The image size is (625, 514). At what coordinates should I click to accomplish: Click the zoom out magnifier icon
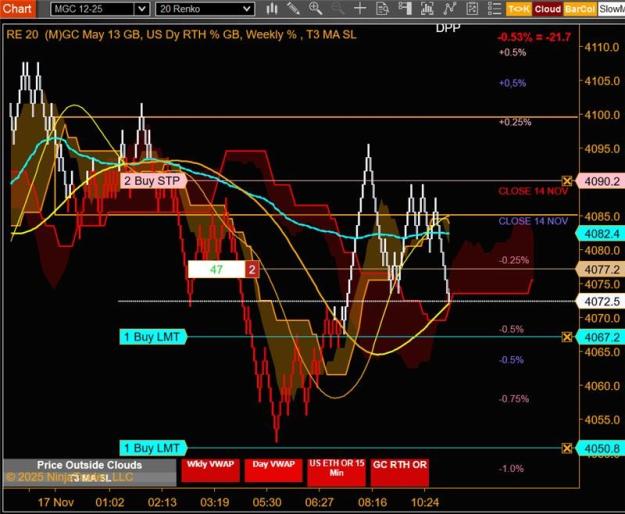click(x=338, y=9)
